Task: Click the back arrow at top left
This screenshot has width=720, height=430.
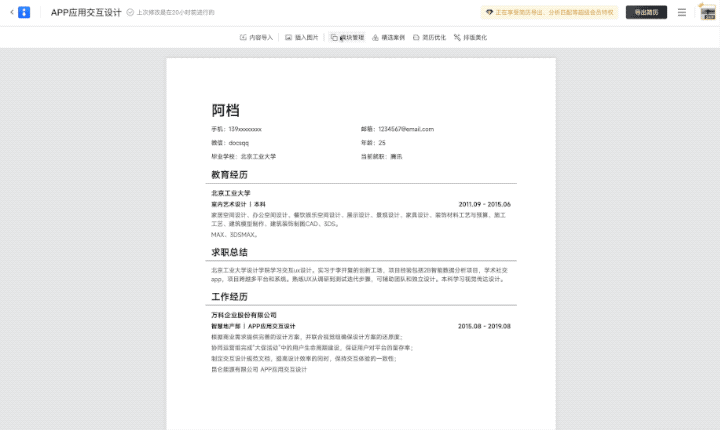Action: click(11, 12)
